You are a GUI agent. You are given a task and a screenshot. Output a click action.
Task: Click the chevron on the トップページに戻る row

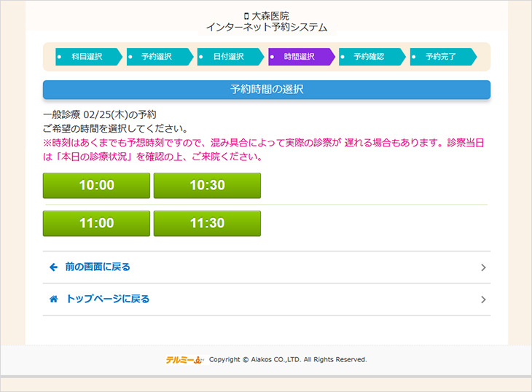[483, 299]
